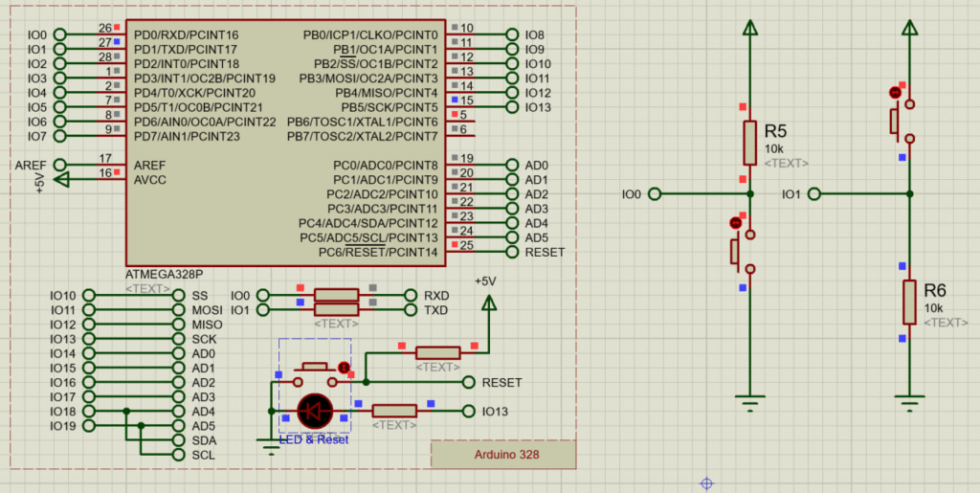Click IO0 terminal wired to R5 junction
Image resolution: width=980 pixels, height=493 pixels.
pyautogui.click(x=655, y=194)
